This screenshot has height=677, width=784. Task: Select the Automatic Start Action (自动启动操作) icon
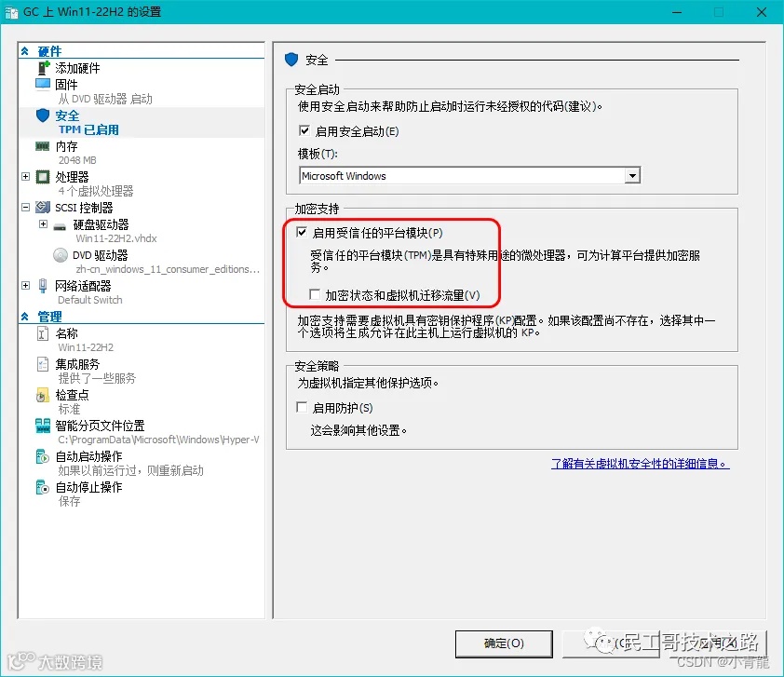point(43,456)
